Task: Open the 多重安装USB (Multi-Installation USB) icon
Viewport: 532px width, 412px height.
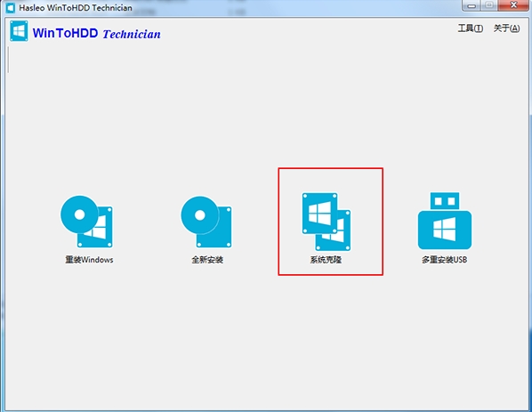Action: (445, 221)
